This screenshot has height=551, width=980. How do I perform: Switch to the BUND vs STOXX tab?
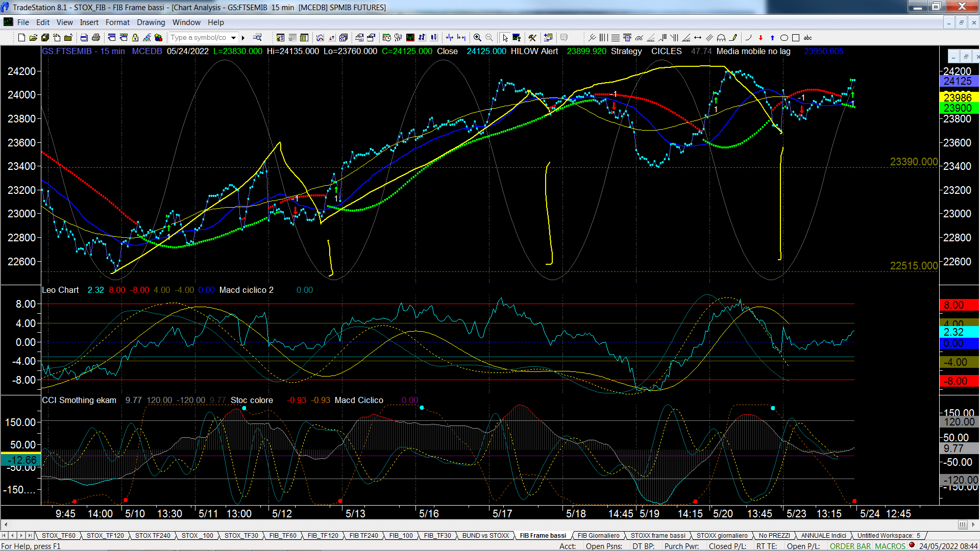[x=485, y=535]
